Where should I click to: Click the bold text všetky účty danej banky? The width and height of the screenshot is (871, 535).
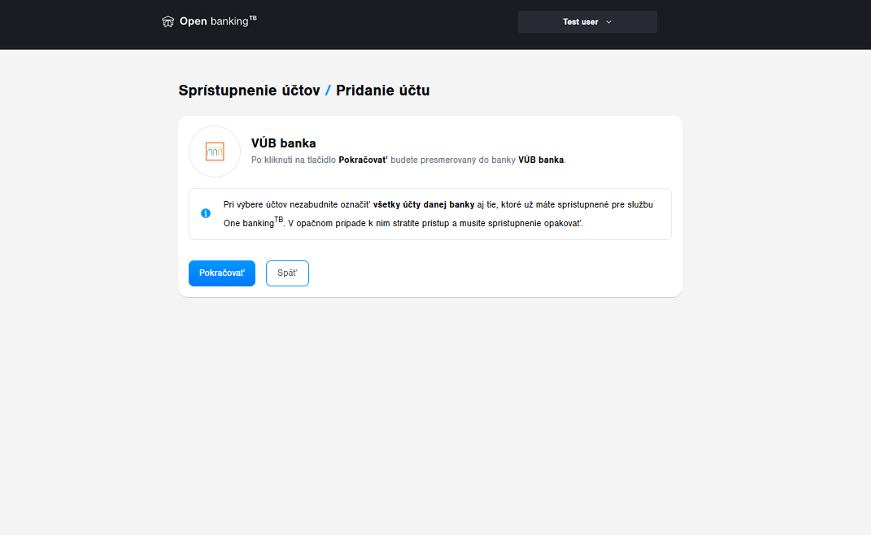click(424, 204)
